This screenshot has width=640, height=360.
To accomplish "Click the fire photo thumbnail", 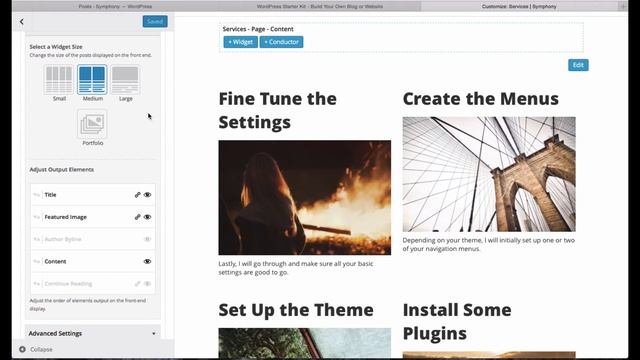I will (x=304, y=198).
